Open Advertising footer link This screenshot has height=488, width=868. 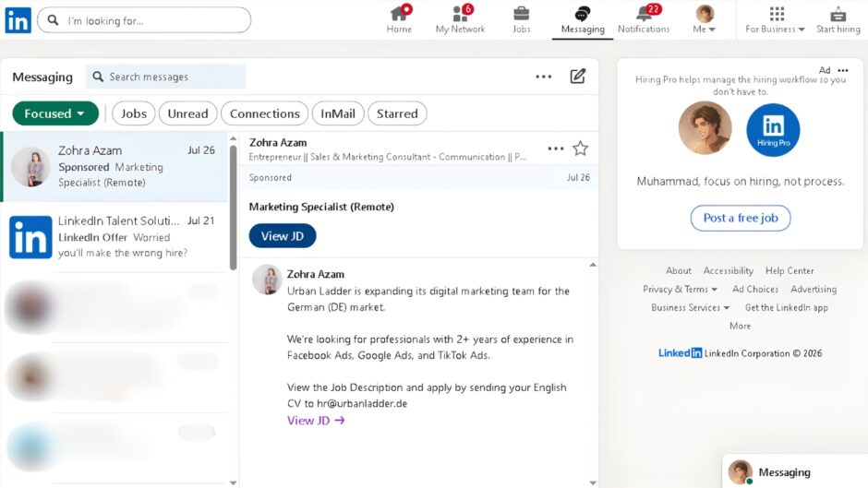coord(814,290)
